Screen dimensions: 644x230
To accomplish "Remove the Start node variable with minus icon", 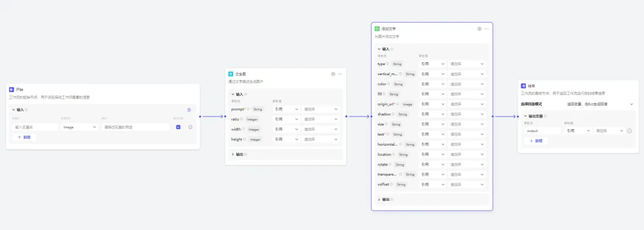I will [190, 127].
